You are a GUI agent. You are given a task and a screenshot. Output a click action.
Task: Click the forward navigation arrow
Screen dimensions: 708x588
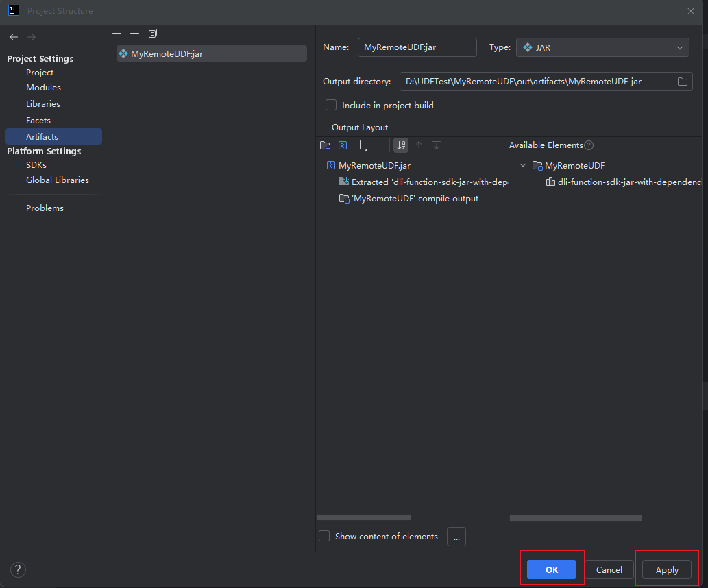[31, 37]
